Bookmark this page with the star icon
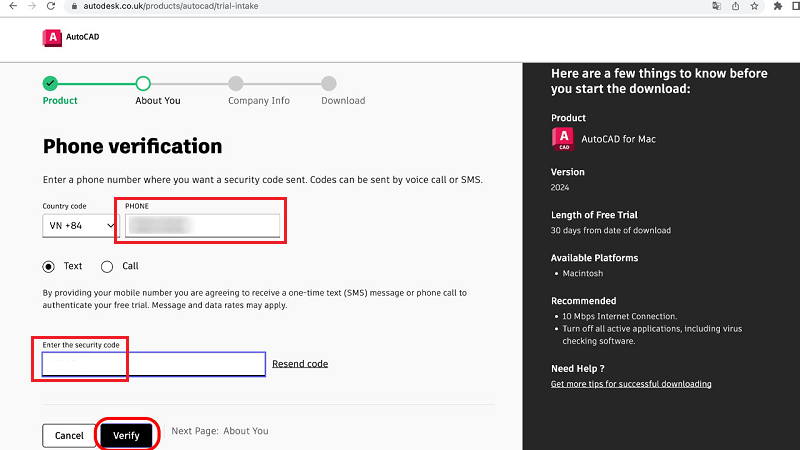Image resolution: width=800 pixels, height=450 pixels. click(754, 6)
